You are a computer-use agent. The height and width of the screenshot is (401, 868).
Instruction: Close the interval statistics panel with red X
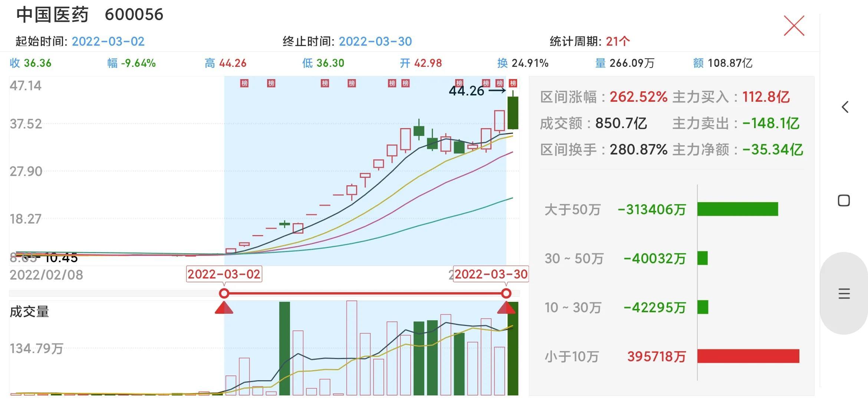point(794,26)
